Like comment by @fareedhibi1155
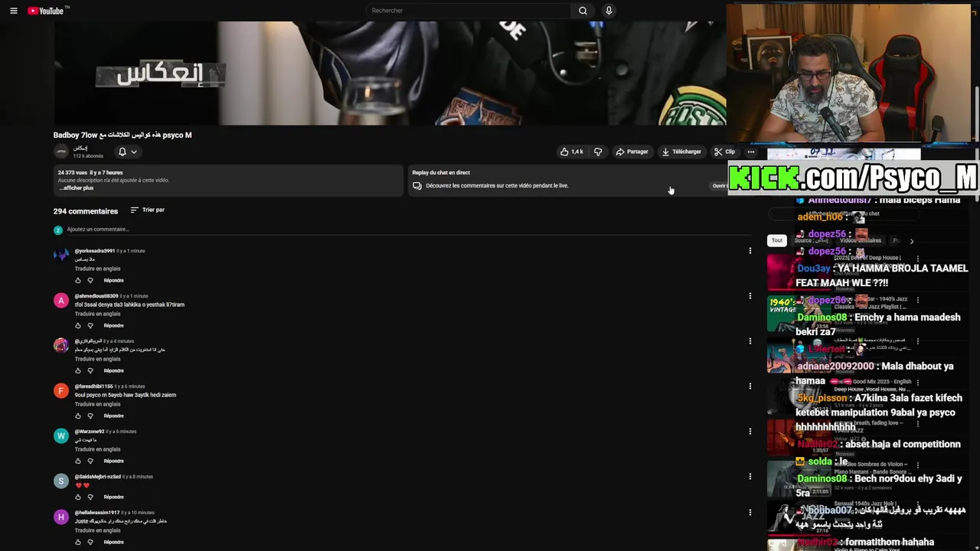Viewport: 980px width, 551px height. tap(78, 416)
